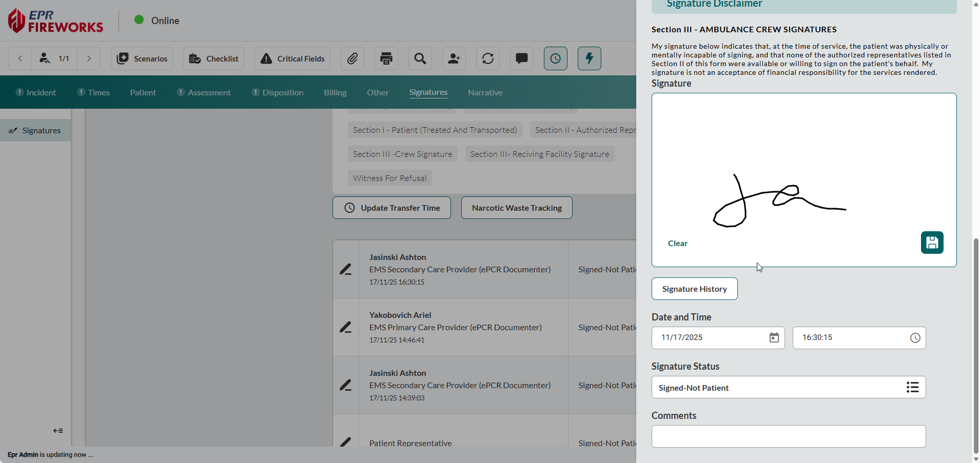Save the signature with the disk icon
The height and width of the screenshot is (463, 980).
932,243
